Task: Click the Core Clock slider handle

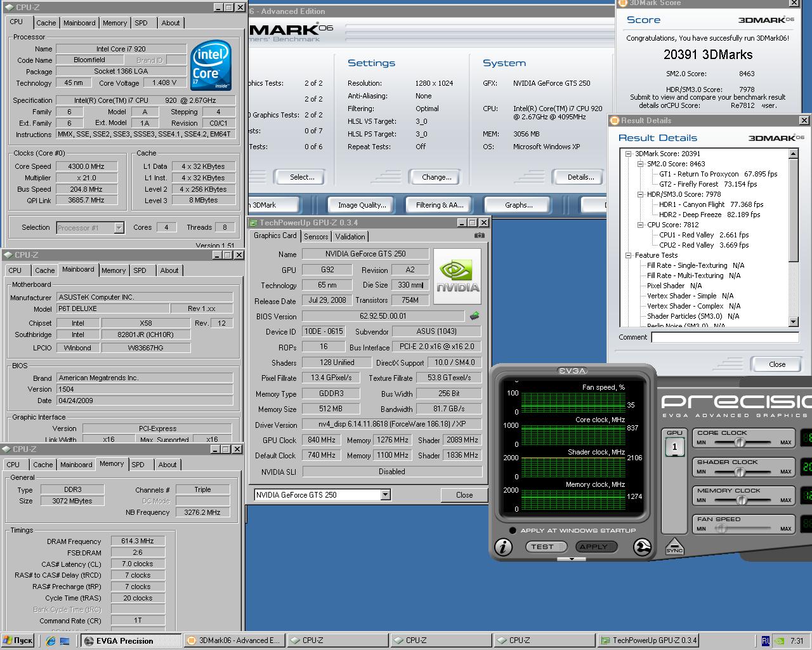Action: 741,442
